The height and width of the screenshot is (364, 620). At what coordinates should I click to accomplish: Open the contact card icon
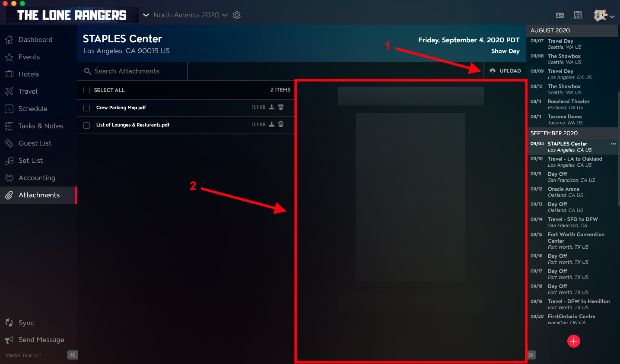tap(560, 15)
